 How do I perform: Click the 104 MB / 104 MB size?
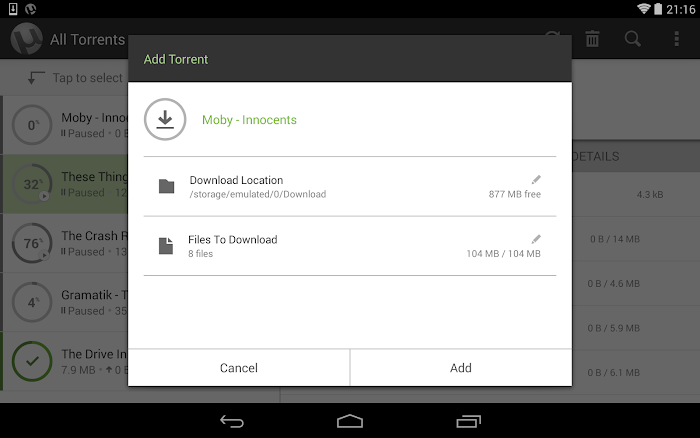(x=504, y=254)
